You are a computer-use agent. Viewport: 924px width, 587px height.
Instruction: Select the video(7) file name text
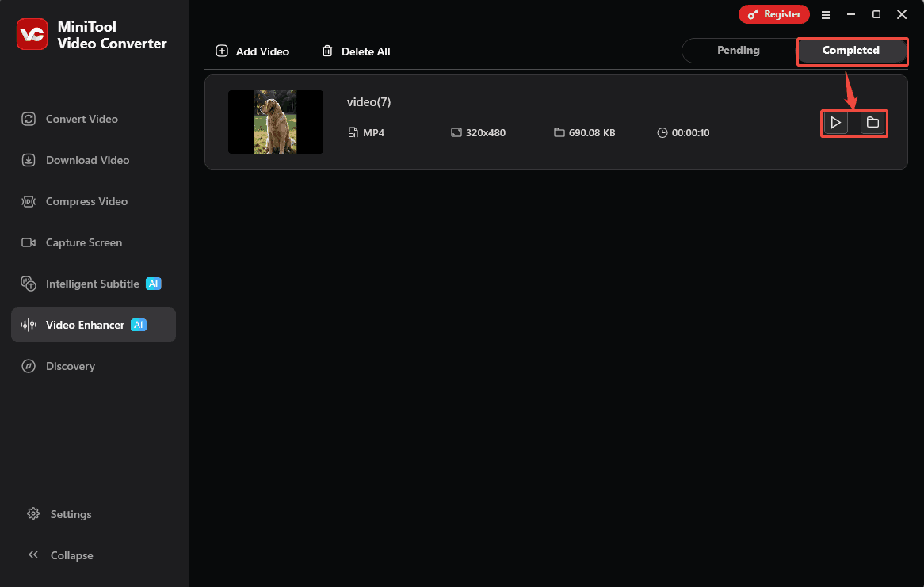368,101
